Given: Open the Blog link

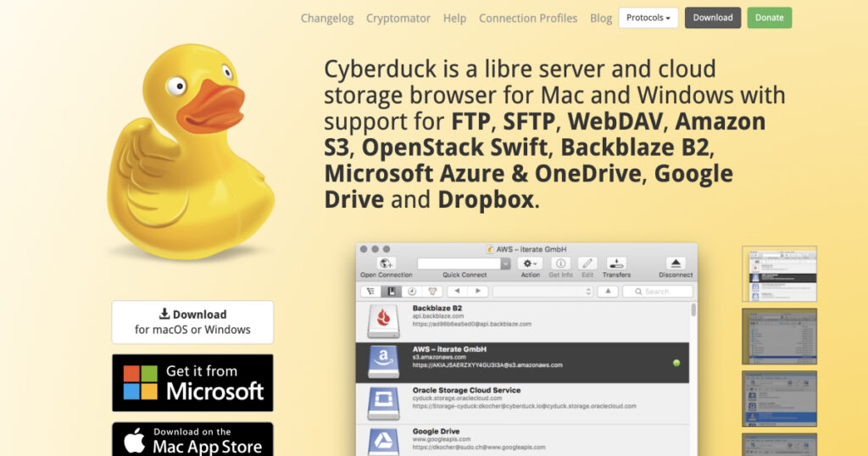Looking at the screenshot, I should point(601,19).
